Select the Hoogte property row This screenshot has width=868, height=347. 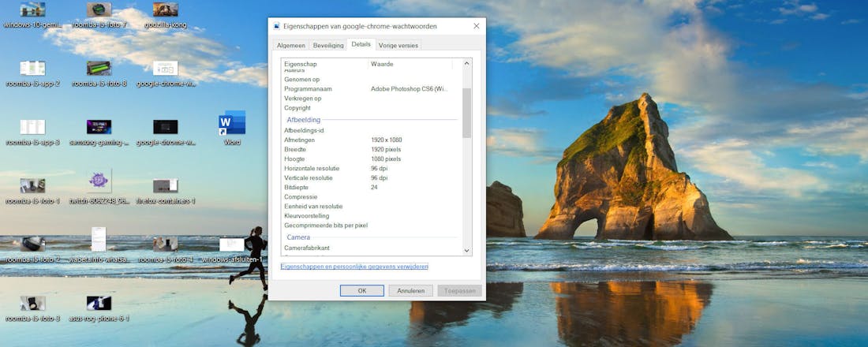[x=372, y=159]
